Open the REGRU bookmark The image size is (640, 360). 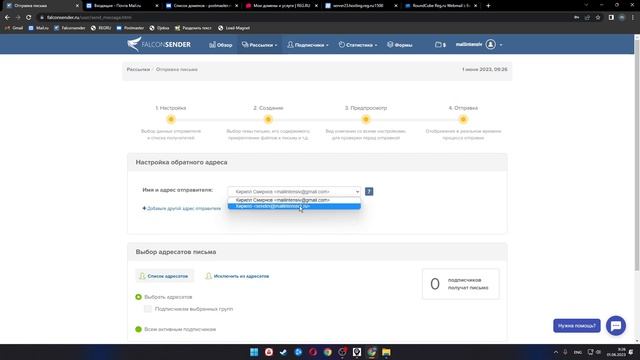tap(101, 28)
